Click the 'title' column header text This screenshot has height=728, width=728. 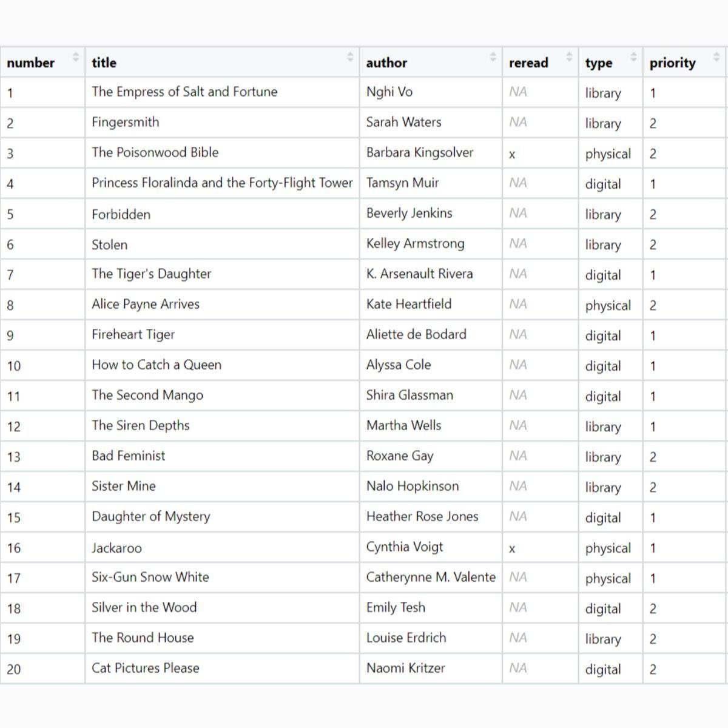(x=104, y=62)
